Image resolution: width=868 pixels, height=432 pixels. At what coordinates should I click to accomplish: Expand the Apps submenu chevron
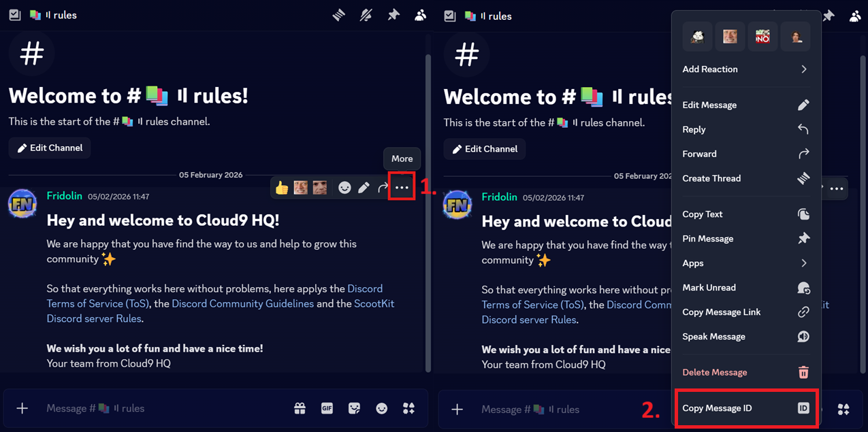803,263
